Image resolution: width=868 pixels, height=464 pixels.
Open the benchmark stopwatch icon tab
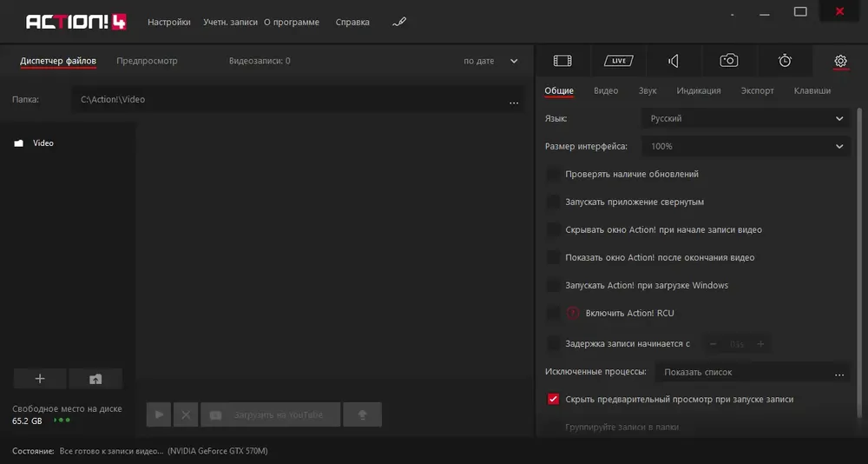point(785,61)
